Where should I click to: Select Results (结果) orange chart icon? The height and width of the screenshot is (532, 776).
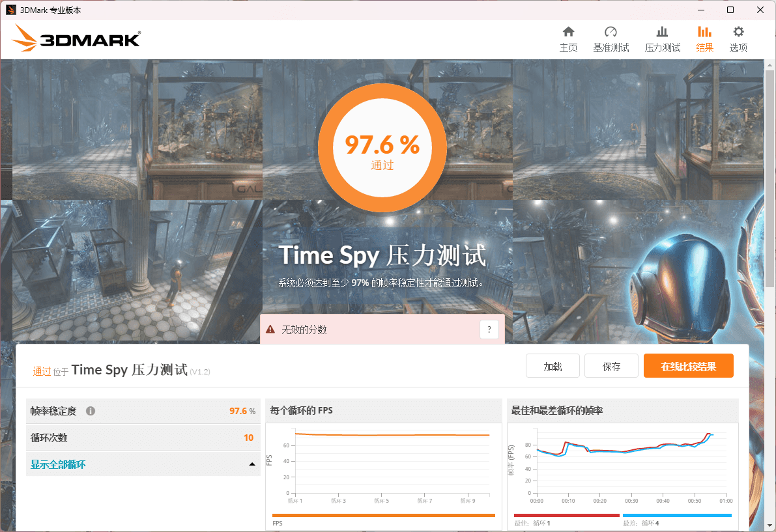[704, 33]
